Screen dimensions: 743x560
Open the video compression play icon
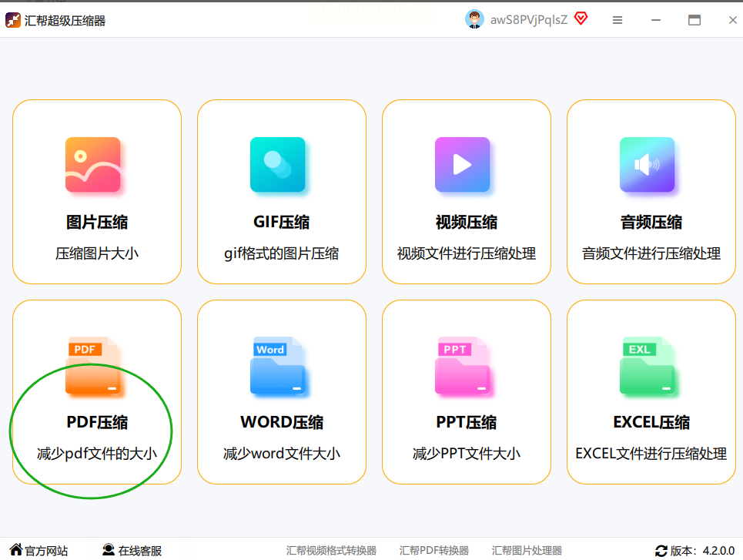[x=463, y=165]
